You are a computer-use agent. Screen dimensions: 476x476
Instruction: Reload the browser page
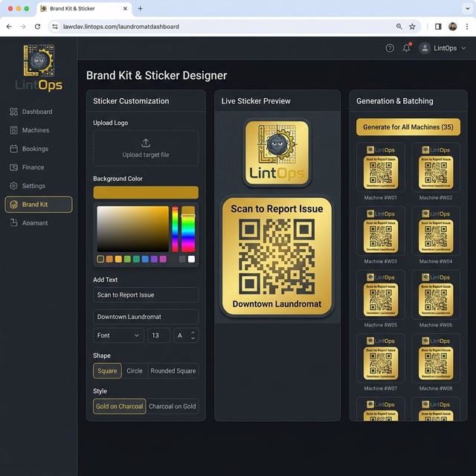pyautogui.click(x=37, y=27)
